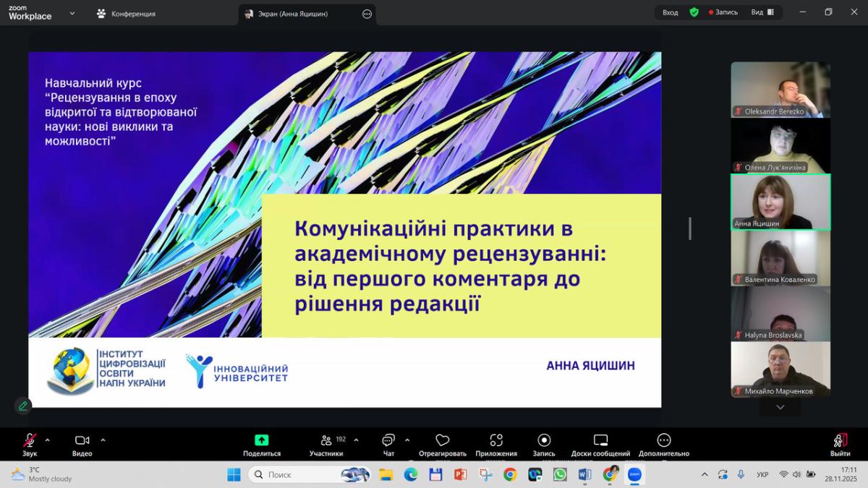Click the Leave meeting button

point(840,444)
